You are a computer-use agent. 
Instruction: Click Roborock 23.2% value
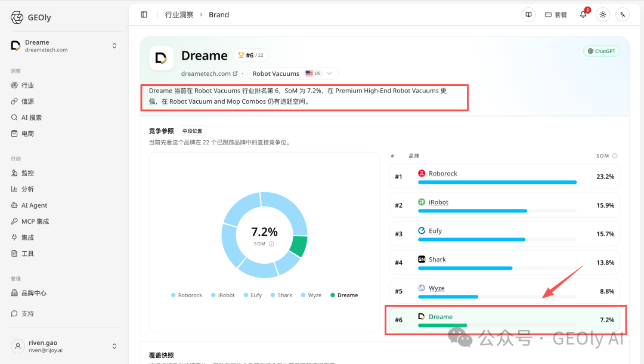tap(605, 177)
